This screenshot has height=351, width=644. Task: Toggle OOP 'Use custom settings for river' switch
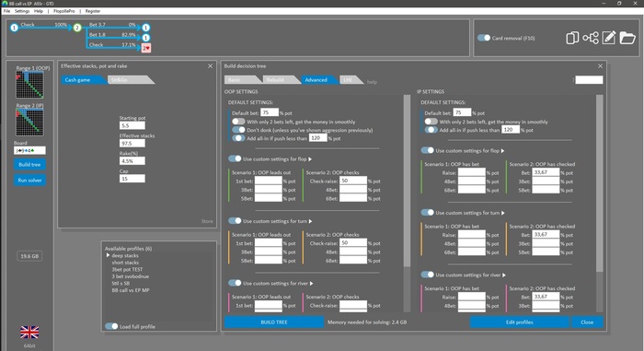point(235,283)
